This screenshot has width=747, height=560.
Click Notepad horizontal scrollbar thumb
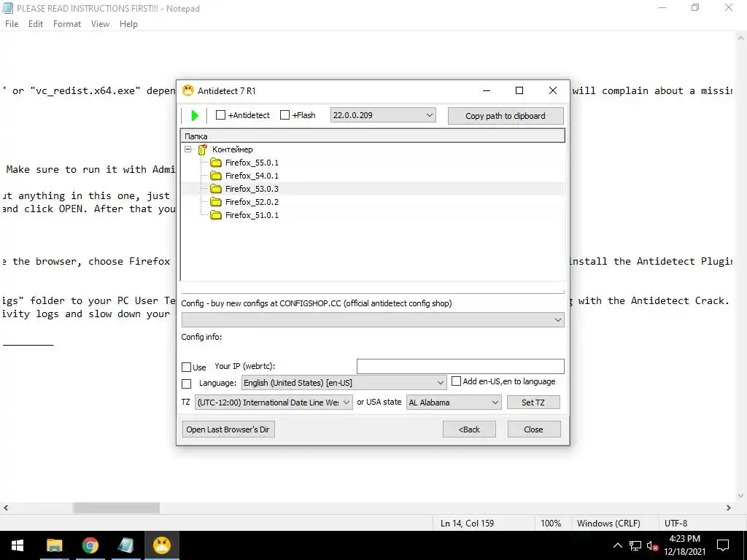(116, 507)
